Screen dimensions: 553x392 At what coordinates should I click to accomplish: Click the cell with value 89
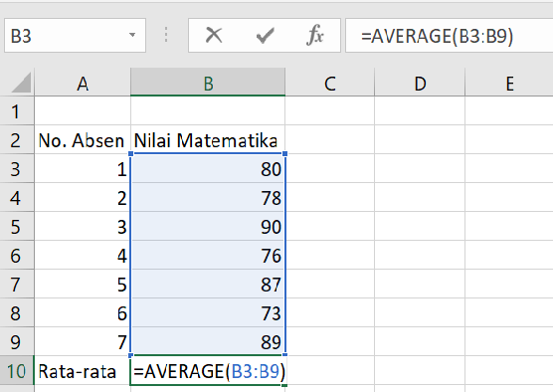[x=208, y=342]
